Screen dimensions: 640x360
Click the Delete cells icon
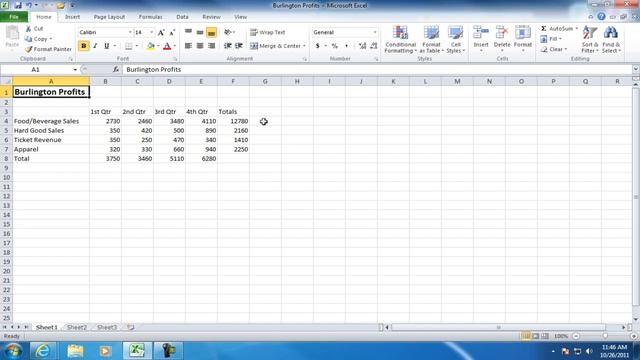point(502,33)
